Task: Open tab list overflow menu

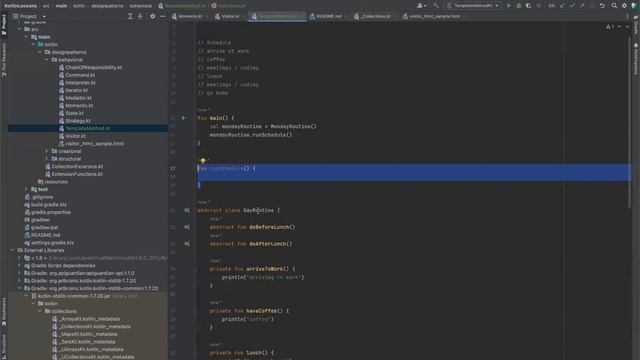Action: (627, 16)
